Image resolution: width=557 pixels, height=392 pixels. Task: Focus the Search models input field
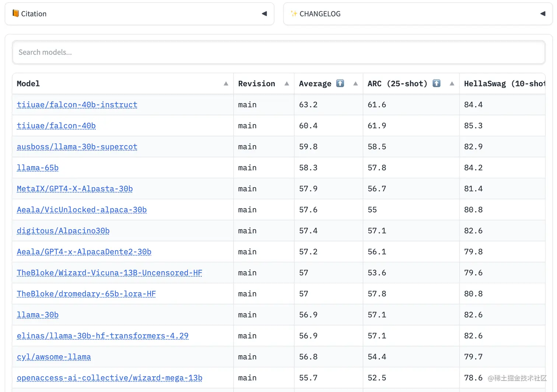tap(278, 52)
